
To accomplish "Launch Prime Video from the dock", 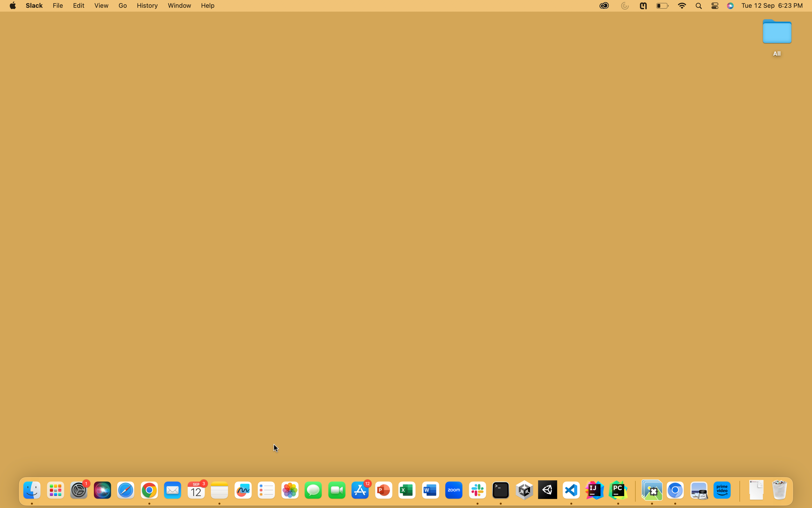I will (x=722, y=491).
